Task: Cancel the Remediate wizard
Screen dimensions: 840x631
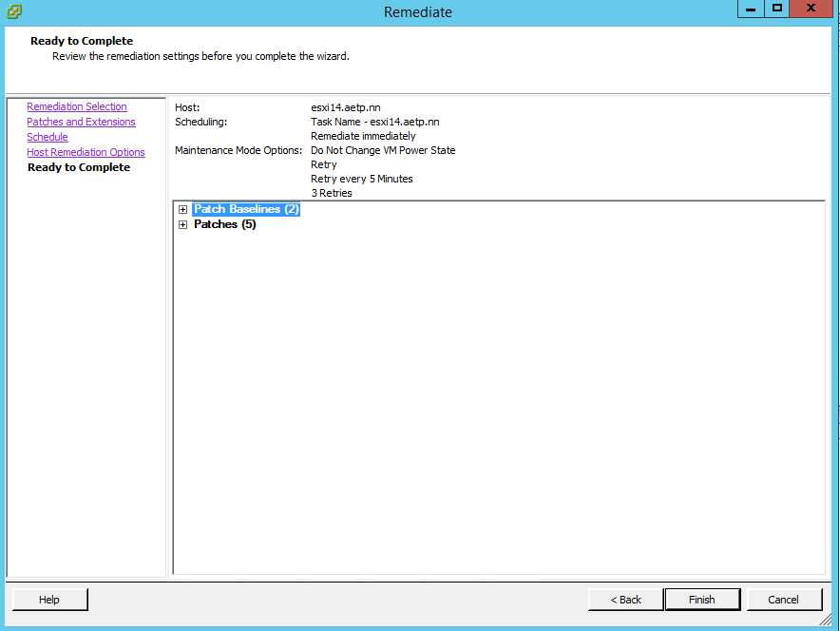Action: pos(784,600)
